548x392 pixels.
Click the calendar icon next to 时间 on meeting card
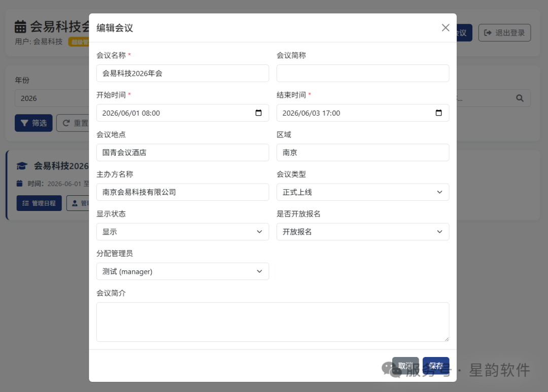tap(20, 184)
